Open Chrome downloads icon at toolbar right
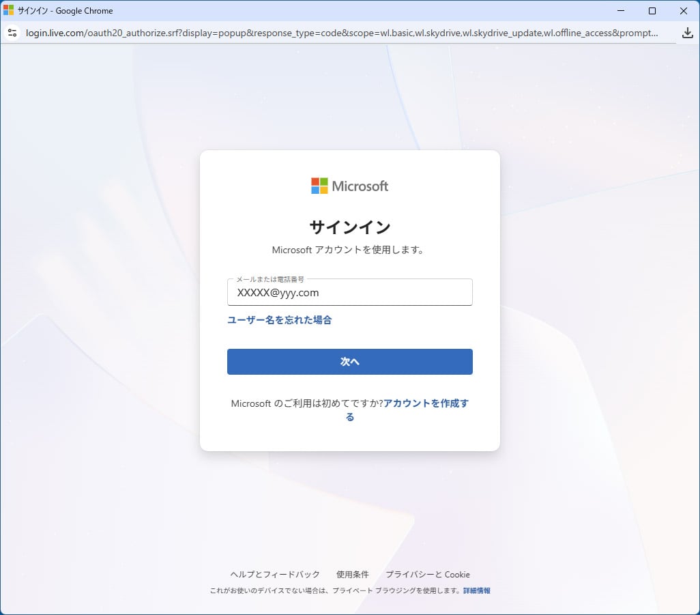 point(687,33)
